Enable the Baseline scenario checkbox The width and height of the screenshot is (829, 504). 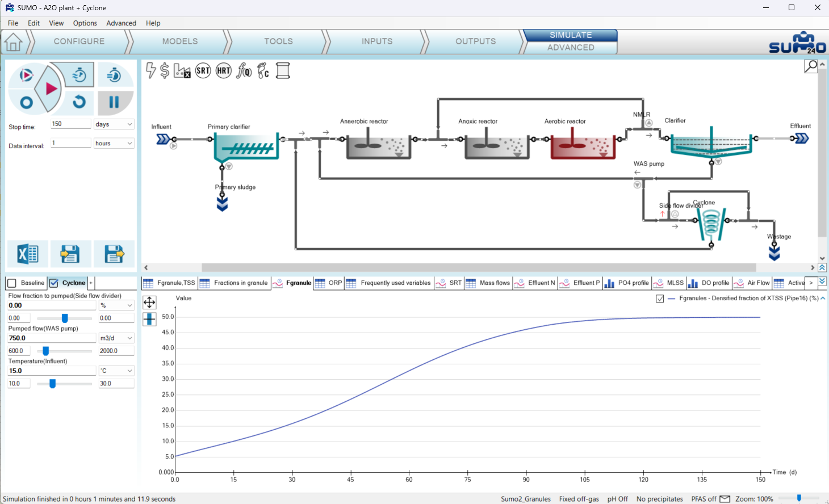click(x=12, y=283)
